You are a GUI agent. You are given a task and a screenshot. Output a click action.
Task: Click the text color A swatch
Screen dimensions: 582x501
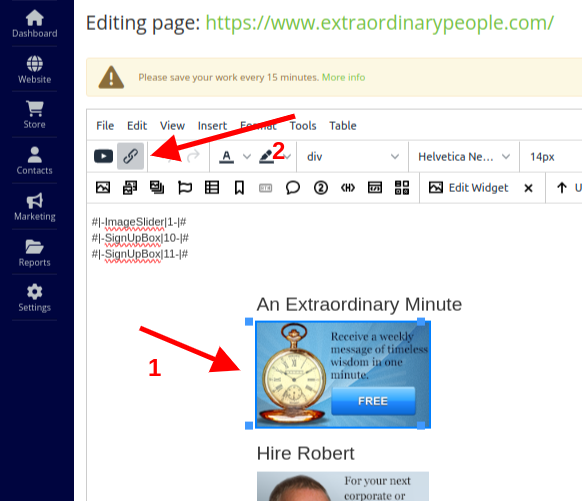click(226, 157)
